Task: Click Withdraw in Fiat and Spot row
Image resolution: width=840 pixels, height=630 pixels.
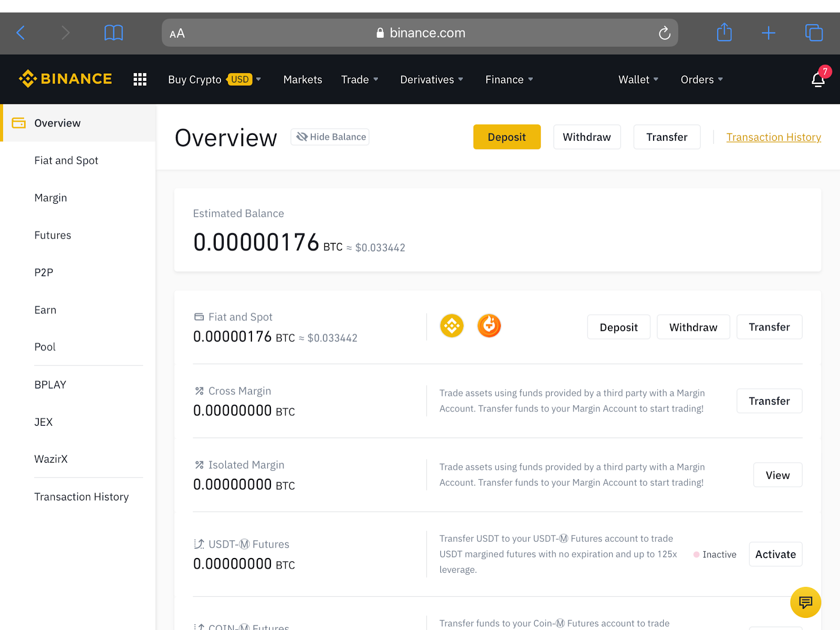Action: (x=693, y=327)
